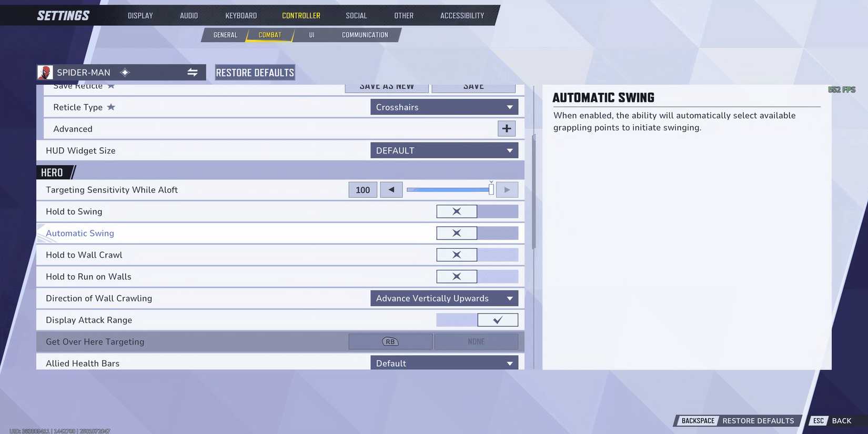Click the Display Attack Range label
868x434 pixels.
click(89, 320)
